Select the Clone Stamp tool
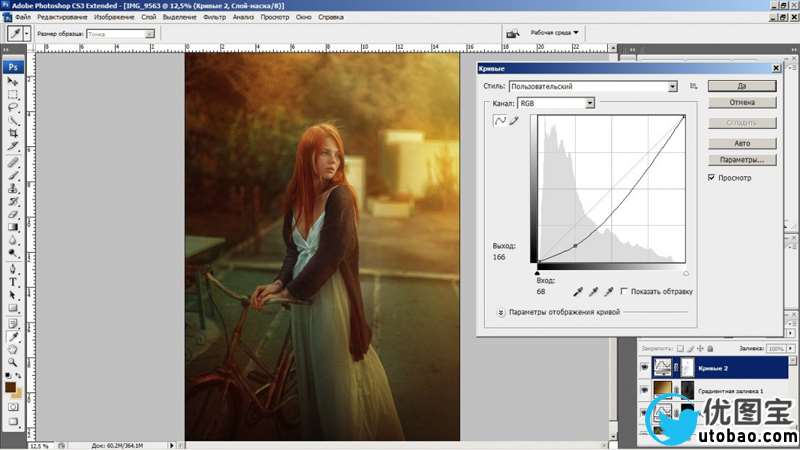The image size is (800, 450). click(x=13, y=189)
